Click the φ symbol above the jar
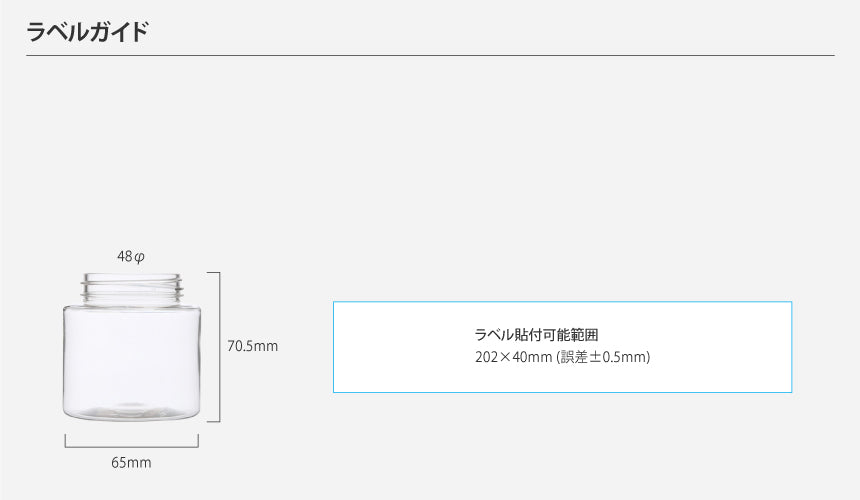860x500 pixels. 139,257
